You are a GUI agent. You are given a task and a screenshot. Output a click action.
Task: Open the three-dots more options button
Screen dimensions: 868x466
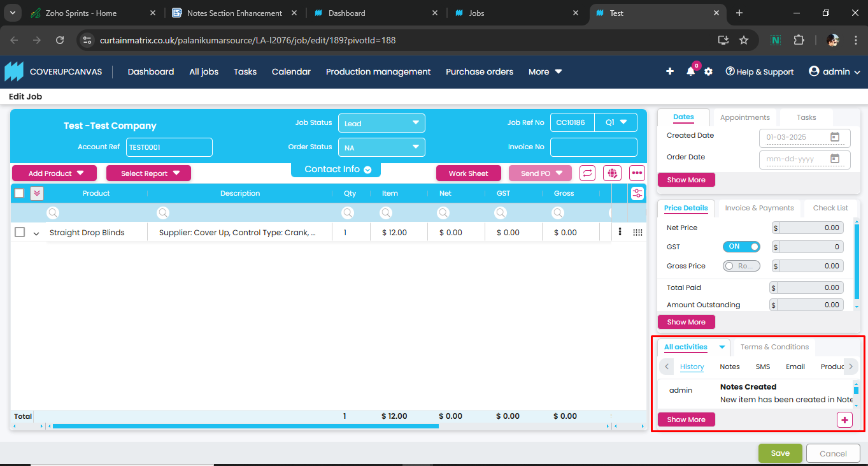pyautogui.click(x=637, y=173)
